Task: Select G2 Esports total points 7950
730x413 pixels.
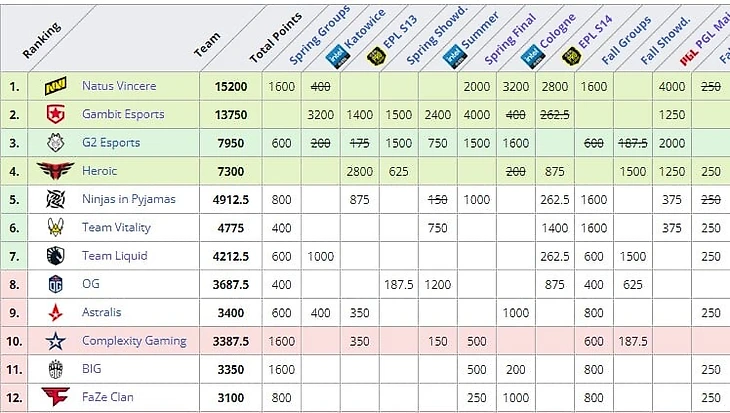Action: tap(231, 143)
